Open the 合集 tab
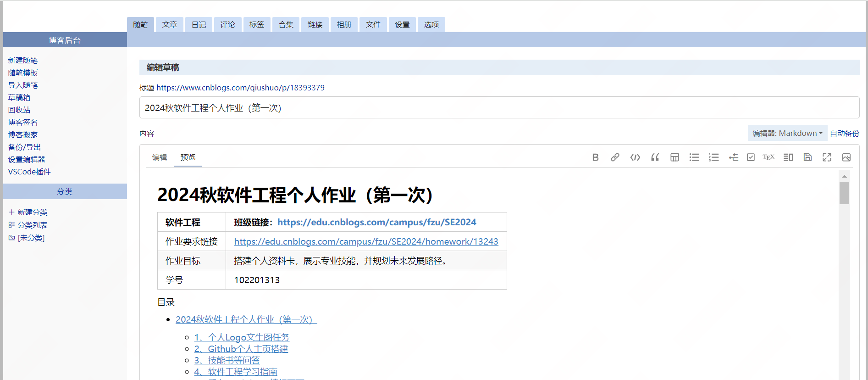Image resolution: width=868 pixels, height=380 pixels. 286,24
